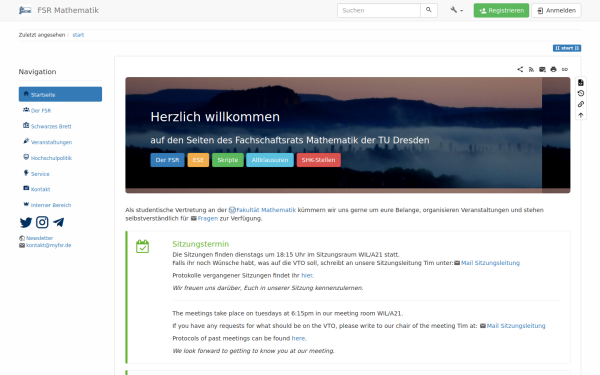The image size is (600, 375).
Task: Click the lightbulb icon beside Service
Action: point(26,173)
